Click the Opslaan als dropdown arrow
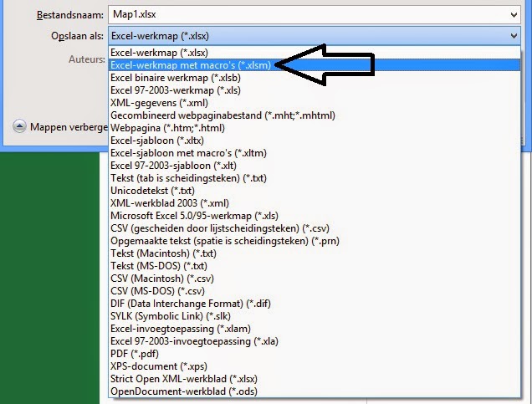Screen dimensions: 532x404 tap(514, 36)
